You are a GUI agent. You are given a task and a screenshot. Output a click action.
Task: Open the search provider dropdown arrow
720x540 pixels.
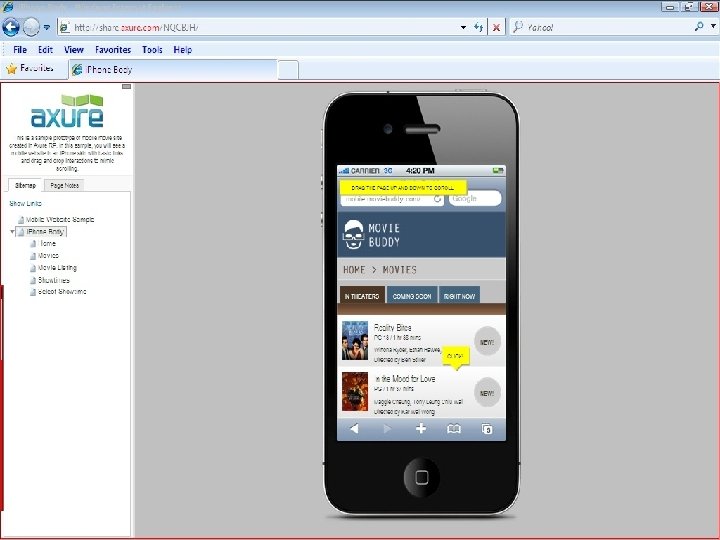[x=713, y=27]
